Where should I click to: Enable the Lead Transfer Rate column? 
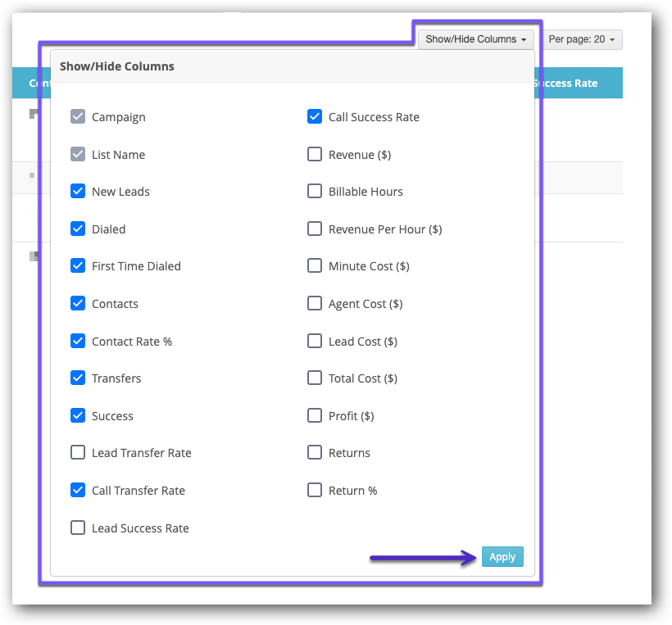78,452
